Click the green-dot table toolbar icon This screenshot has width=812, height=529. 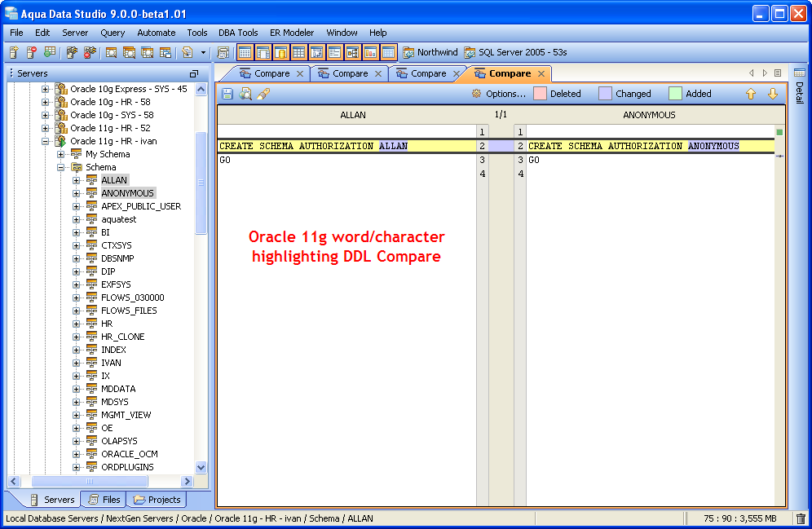tap(50, 52)
